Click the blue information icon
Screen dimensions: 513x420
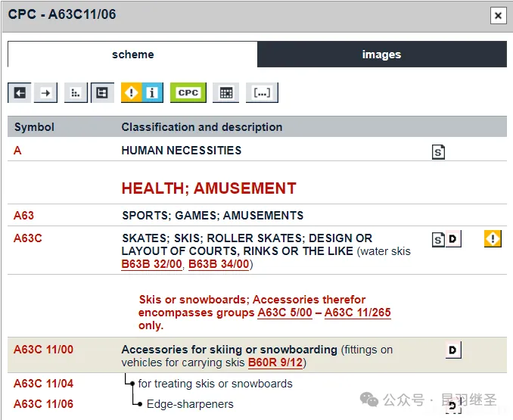[152, 92]
